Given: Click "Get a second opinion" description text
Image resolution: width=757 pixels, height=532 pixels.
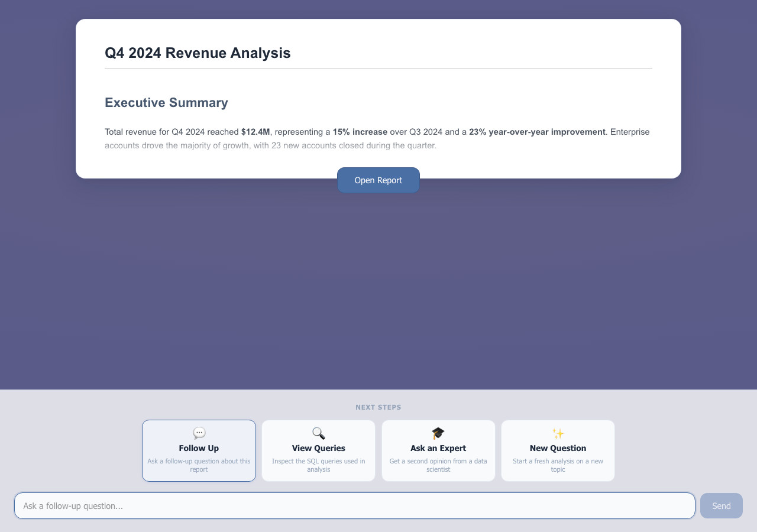Looking at the screenshot, I should click(438, 465).
